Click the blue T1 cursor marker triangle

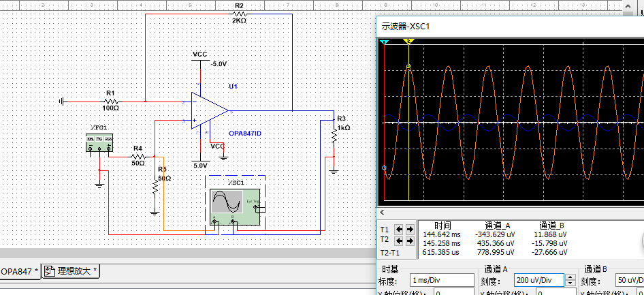pos(385,42)
